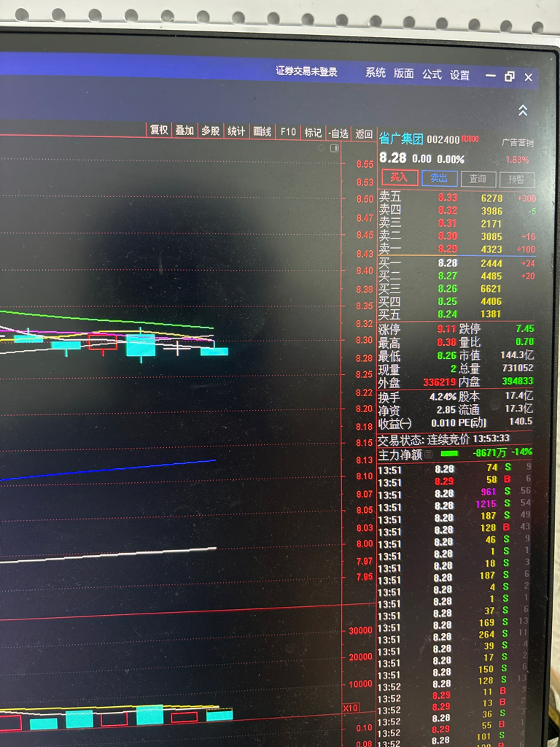Click the 买入 buy button
The image size is (560, 747).
click(x=400, y=178)
